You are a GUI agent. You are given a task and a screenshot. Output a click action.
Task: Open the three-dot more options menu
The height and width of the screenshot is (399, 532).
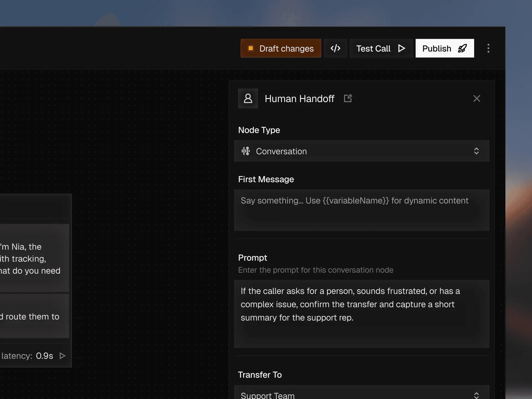(488, 48)
